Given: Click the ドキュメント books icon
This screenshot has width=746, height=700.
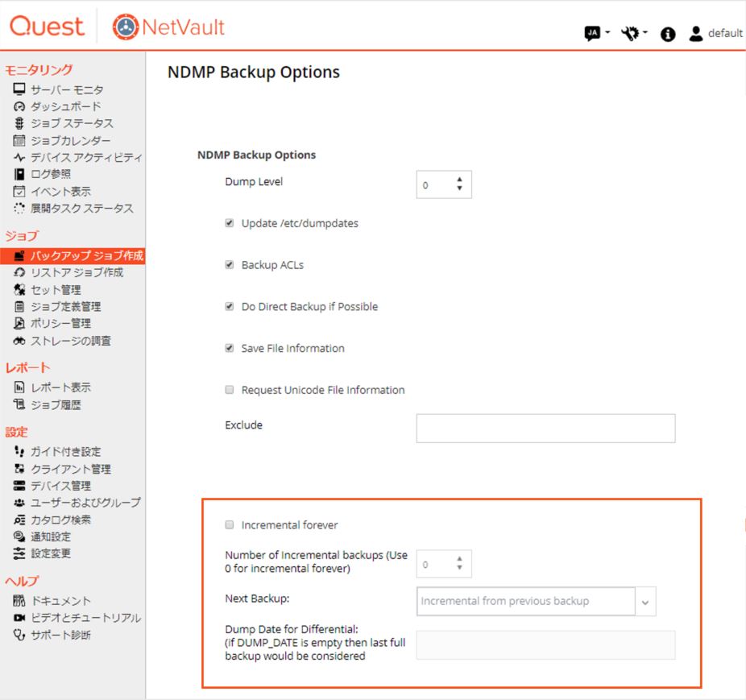Looking at the screenshot, I should (x=19, y=601).
